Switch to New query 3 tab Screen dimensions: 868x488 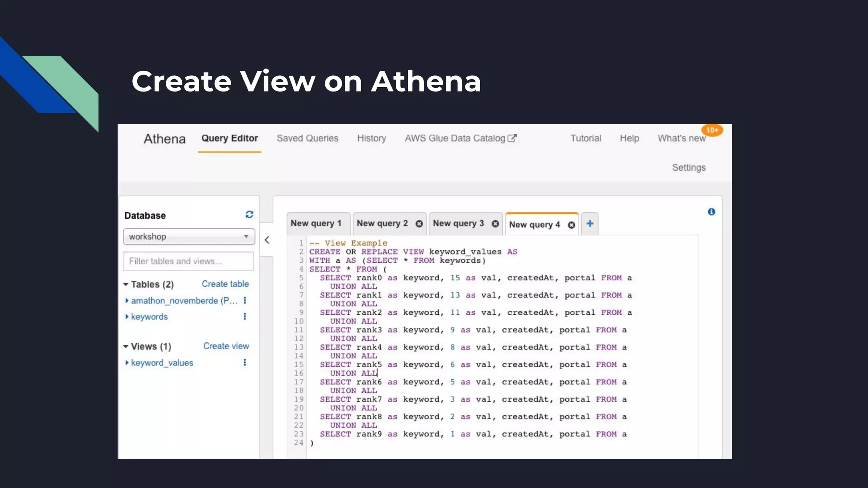tap(458, 224)
